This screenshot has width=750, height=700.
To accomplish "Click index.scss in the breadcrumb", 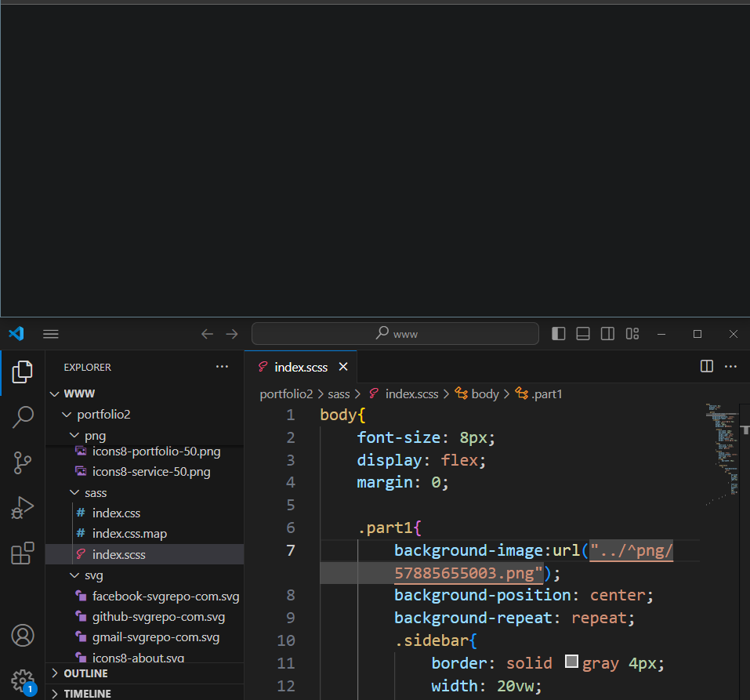I will pyautogui.click(x=411, y=394).
